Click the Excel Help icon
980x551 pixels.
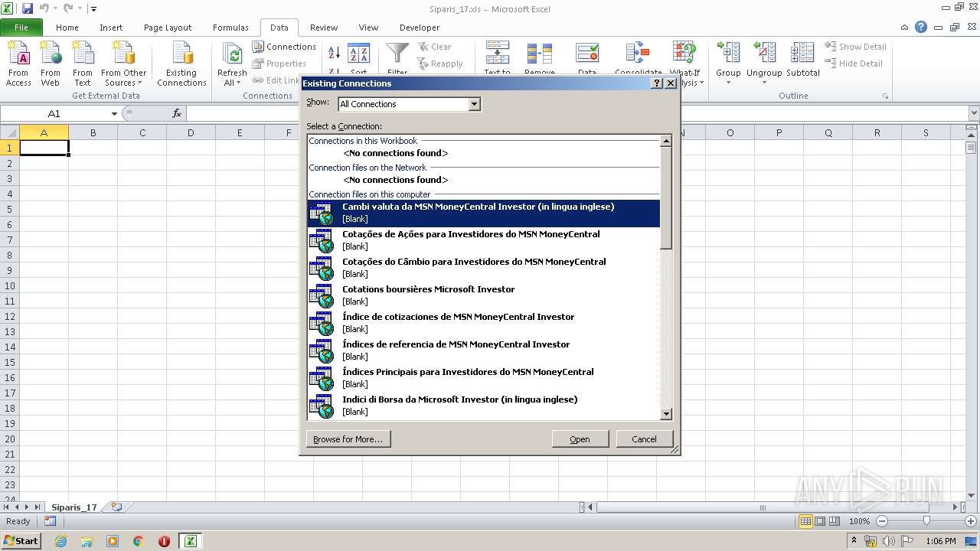tap(921, 27)
